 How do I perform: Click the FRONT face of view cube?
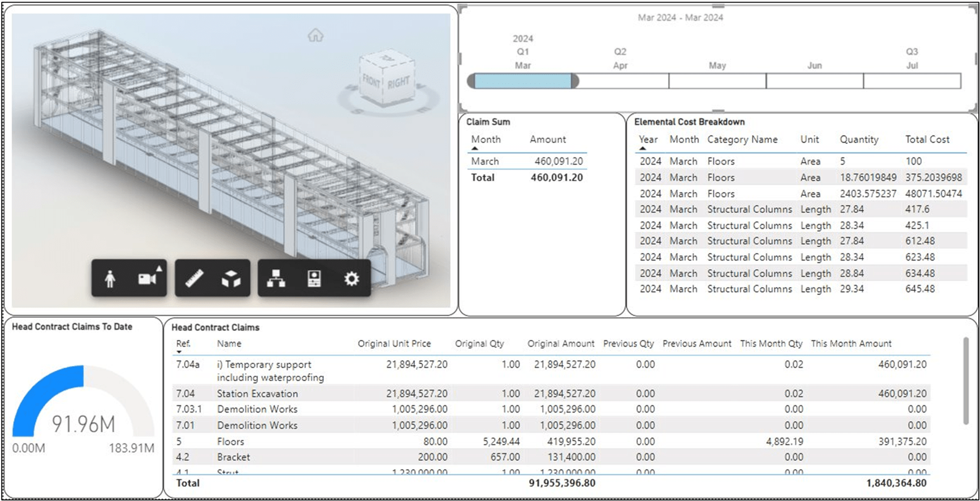point(371,81)
